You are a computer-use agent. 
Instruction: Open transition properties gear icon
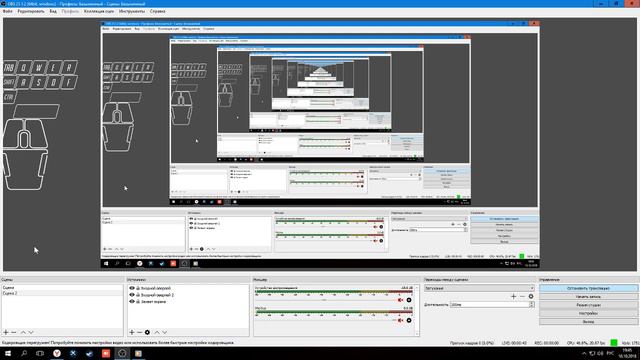point(531,296)
